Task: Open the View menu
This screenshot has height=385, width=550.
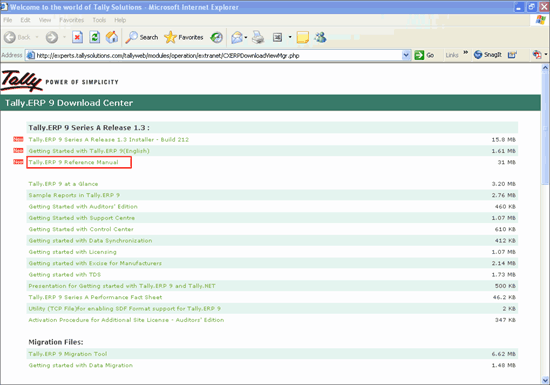Action: click(45, 20)
